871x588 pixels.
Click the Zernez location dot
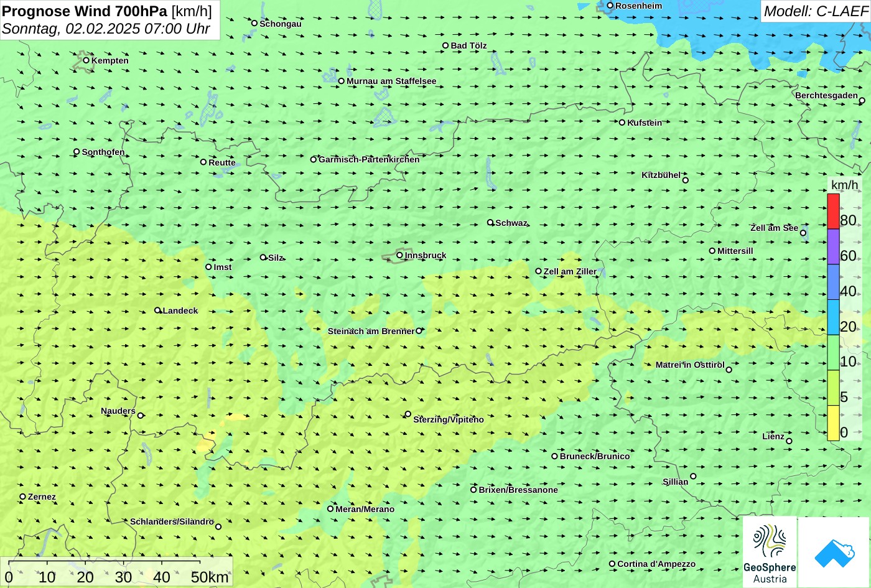23,497
